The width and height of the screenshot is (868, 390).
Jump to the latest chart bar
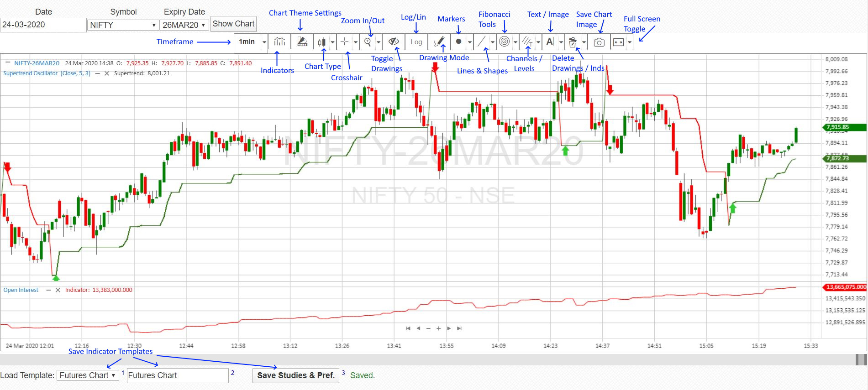pos(459,328)
